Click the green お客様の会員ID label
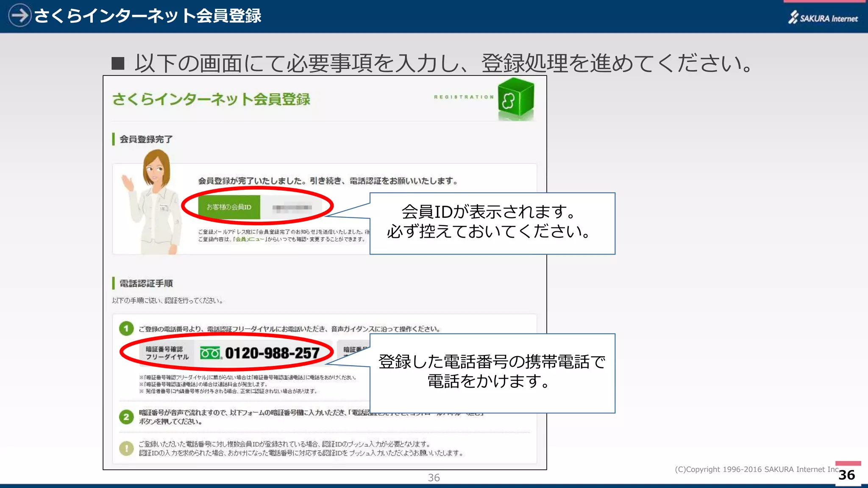Image resolution: width=868 pixels, height=488 pixels. [229, 207]
